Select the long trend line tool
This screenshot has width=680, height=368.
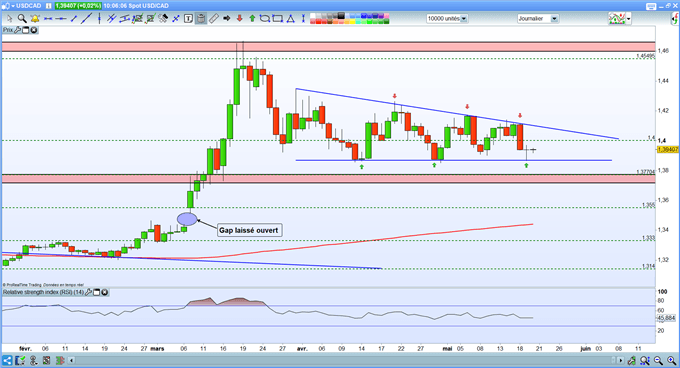tap(86, 19)
